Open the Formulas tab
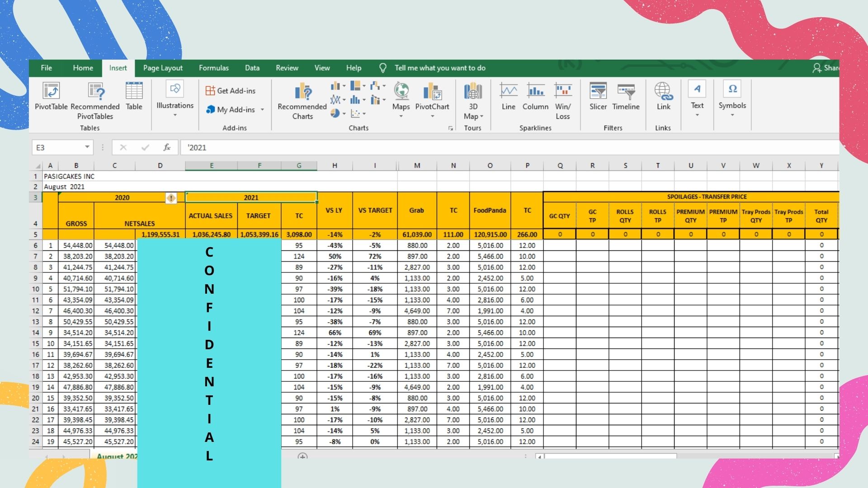The height and width of the screenshot is (488, 868). click(x=214, y=68)
